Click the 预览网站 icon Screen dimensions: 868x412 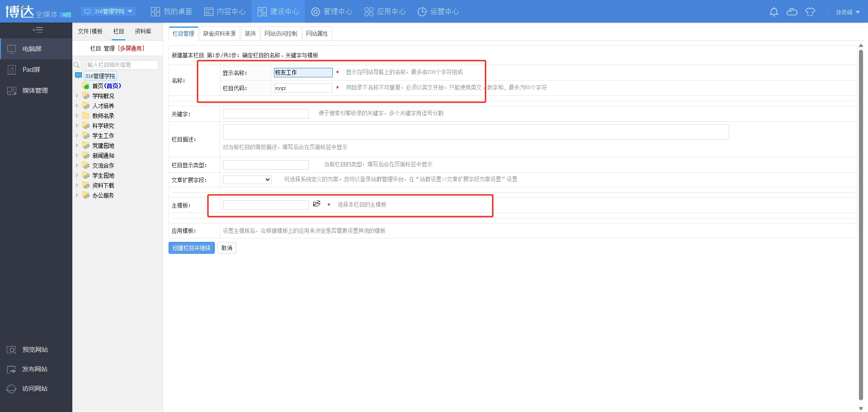[x=12, y=350]
